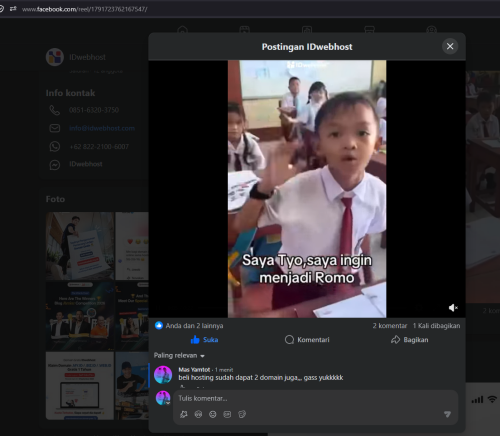Click the reel video of Tyo
This screenshot has width=500, height=436.
tap(307, 189)
